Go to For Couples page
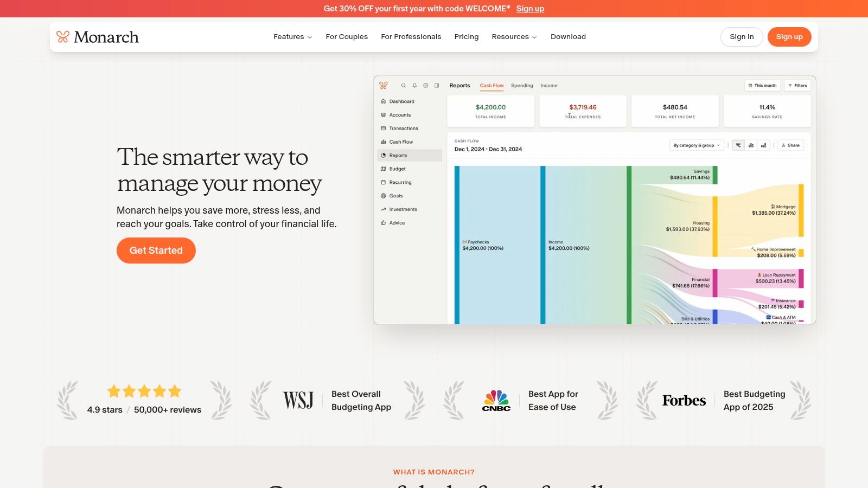Screen dimensions: 868x488 pyautogui.click(x=347, y=37)
